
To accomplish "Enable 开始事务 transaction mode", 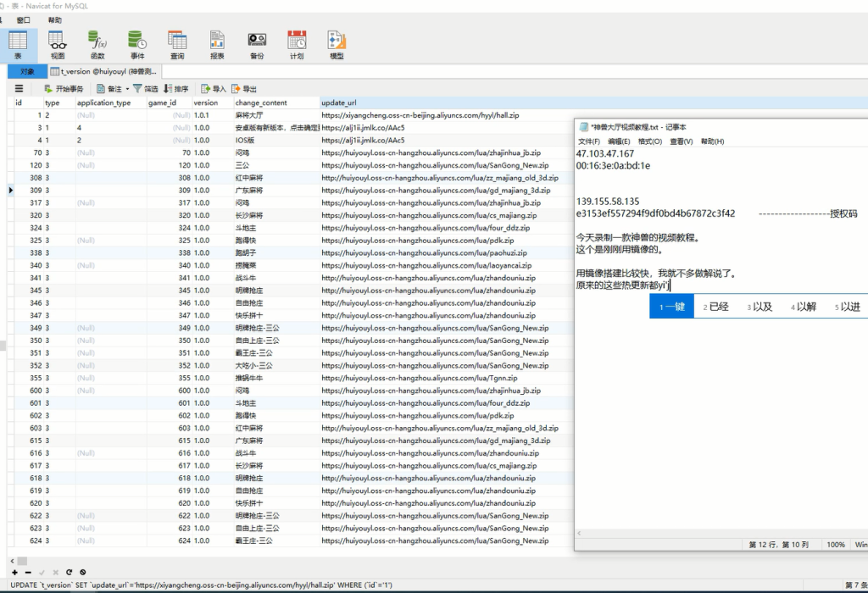I will (x=61, y=88).
